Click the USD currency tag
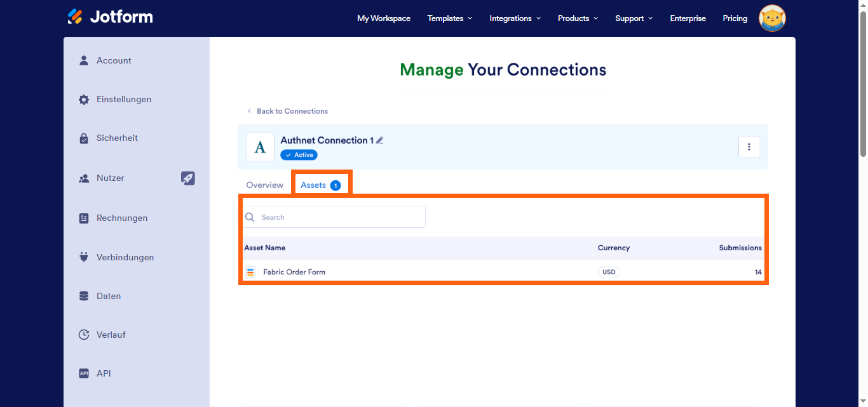The height and width of the screenshot is (407, 868). click(609, 272)
